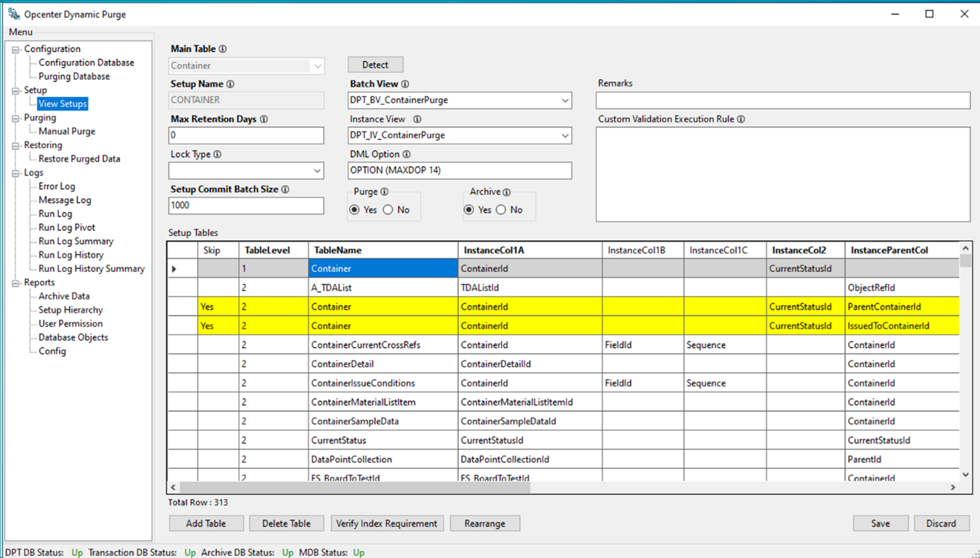Select No radio button under Archive
Image resolution: width=980 pixels, height=558 pixels.
501,210
